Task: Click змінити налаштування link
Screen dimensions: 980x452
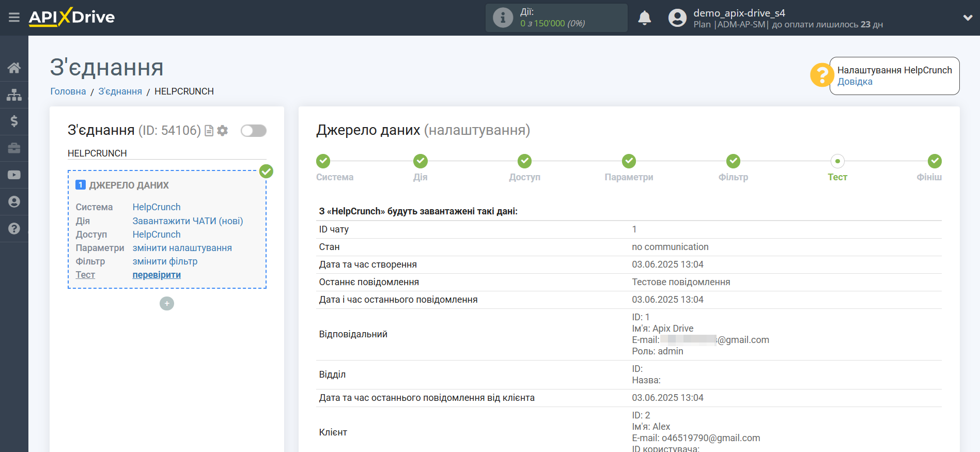Action: click(182, 248)
